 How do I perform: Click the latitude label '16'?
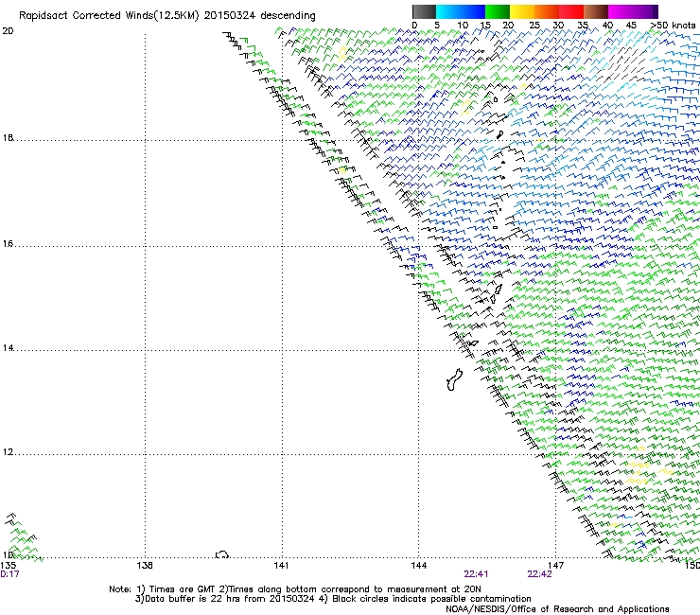(x=8, y=244)
